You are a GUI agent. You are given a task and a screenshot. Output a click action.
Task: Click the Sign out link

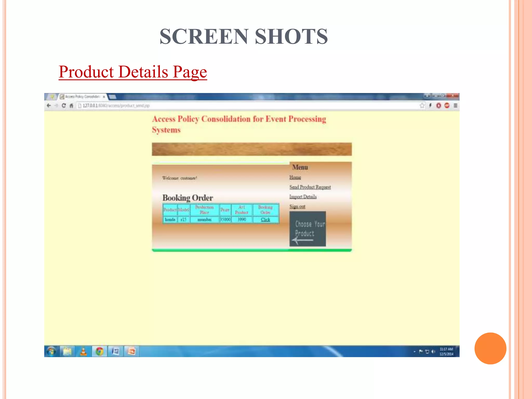[x=297, y=206]
